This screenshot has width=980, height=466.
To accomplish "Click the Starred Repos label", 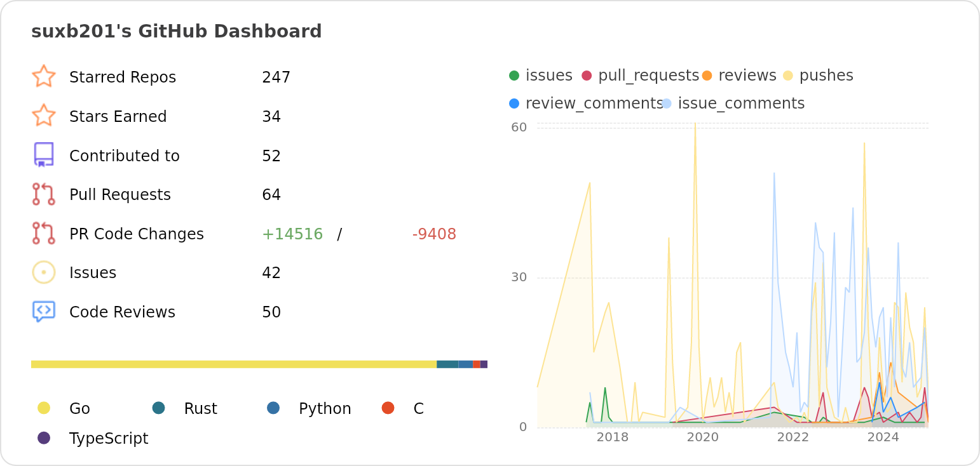I will click(123, 77).
